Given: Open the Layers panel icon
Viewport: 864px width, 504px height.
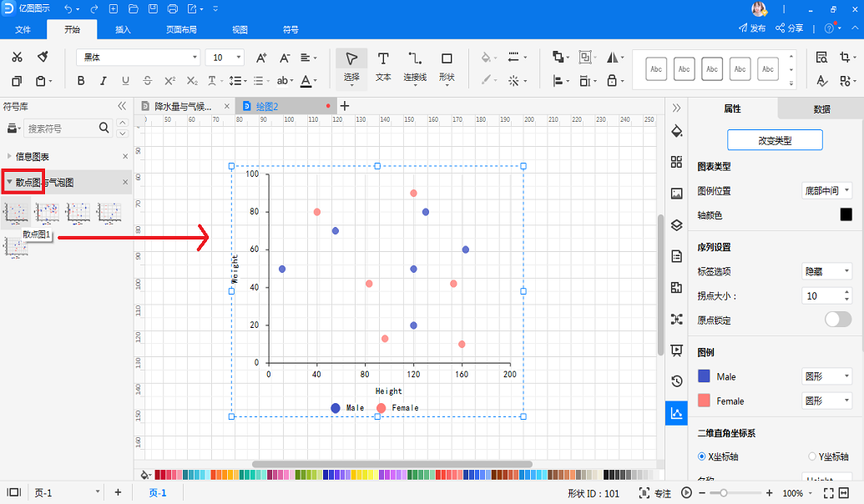Looking at the screenshot, I should point(677,224).
